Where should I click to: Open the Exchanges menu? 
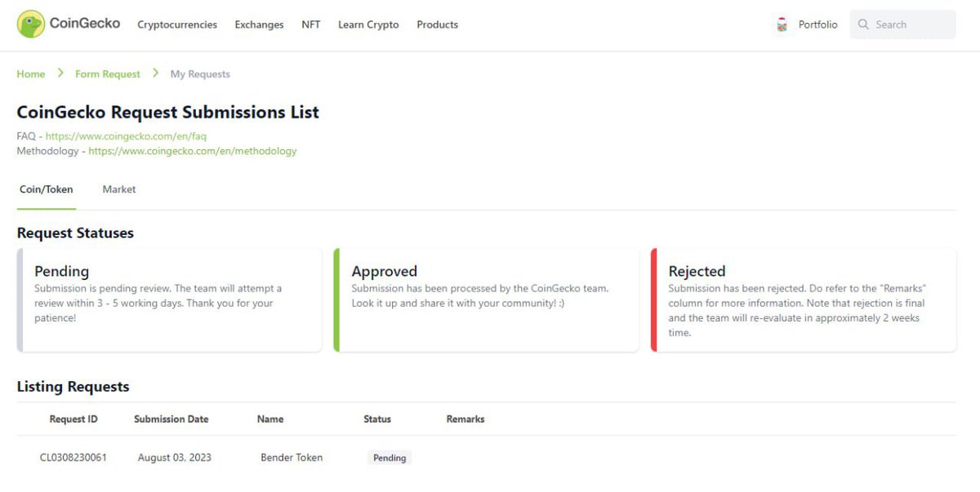coord(259,24)
